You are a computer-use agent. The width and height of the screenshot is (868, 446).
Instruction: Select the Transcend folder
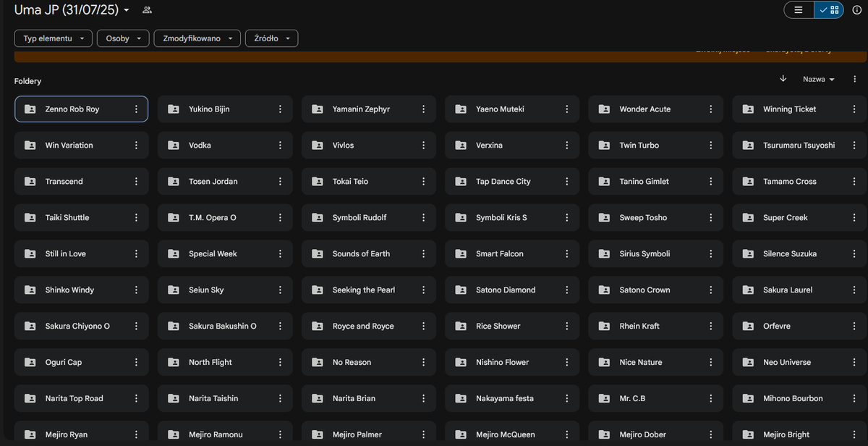point(82,182)
